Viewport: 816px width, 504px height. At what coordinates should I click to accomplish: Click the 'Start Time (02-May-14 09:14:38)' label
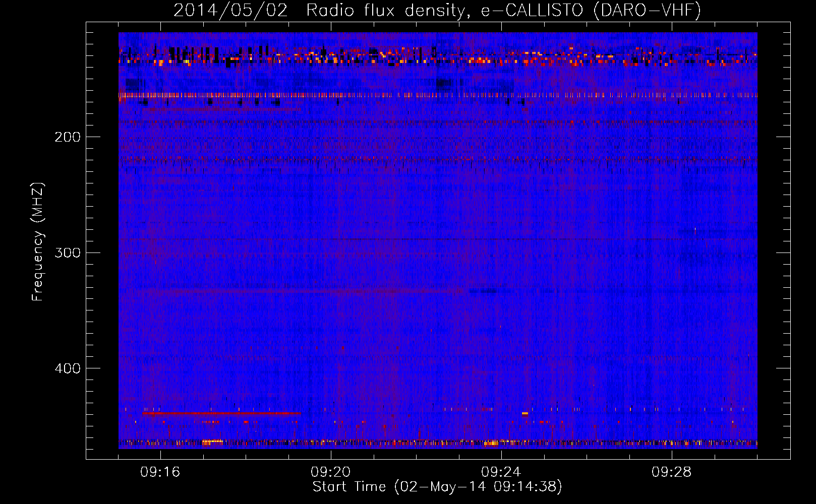(x=437, y=487)
